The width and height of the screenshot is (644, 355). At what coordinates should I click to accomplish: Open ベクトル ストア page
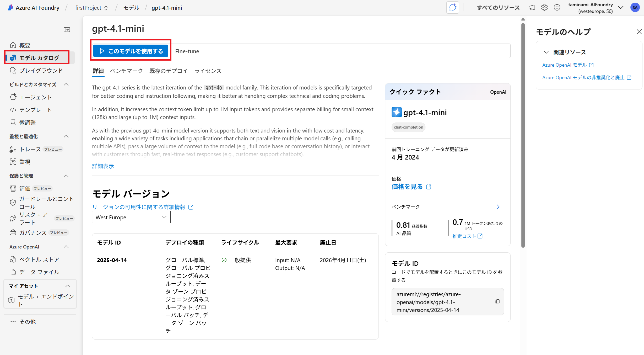[x=35, y=259]
